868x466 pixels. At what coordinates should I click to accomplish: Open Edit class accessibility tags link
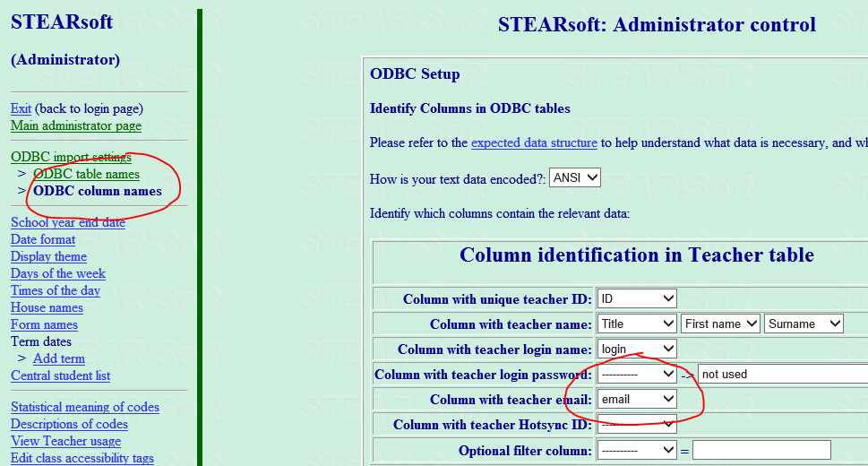(x=82, y=458)
